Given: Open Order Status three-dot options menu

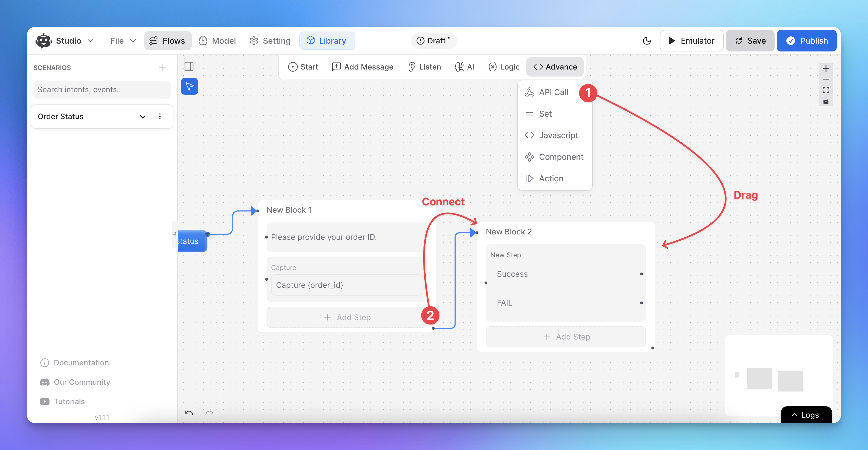Looking at the screenshot, I should pos(160,116).
